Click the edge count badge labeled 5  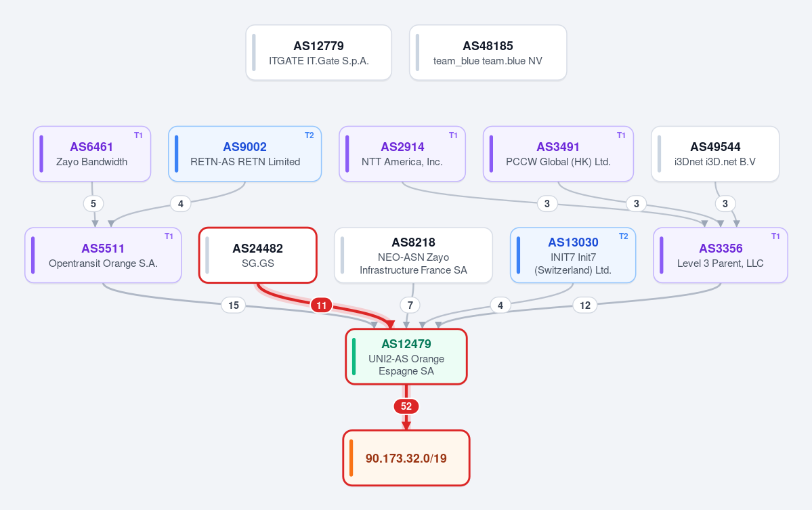[93, 203]
